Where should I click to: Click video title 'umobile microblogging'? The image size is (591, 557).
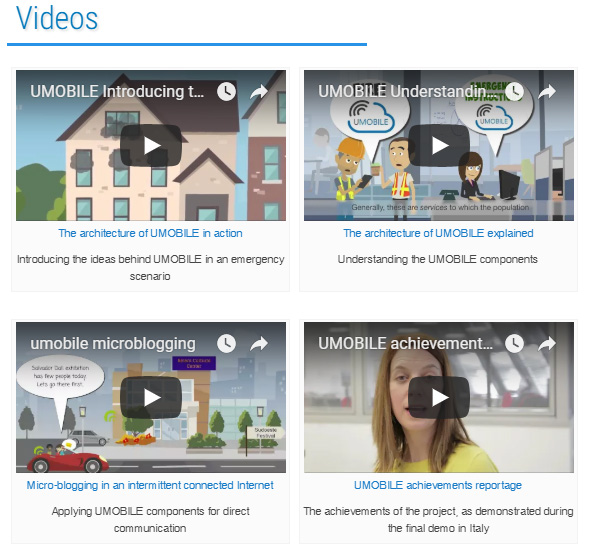click(x=113, y=344)
